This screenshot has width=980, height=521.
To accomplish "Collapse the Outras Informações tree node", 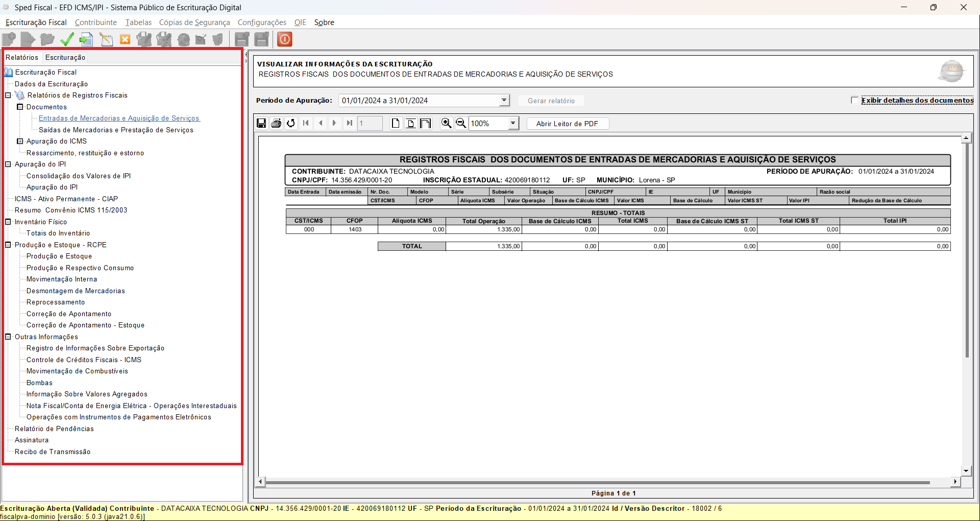I will (x=8, y=337).
